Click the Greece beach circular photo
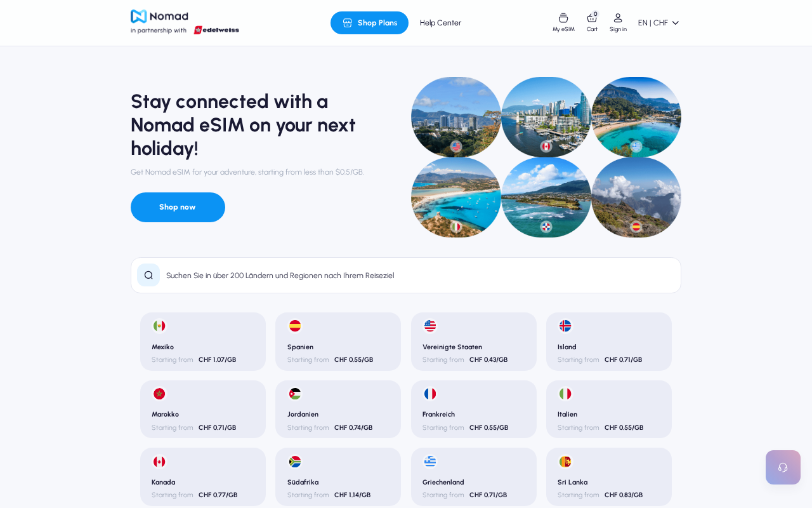Viewport: 812px width, 508px height. [x=636, y=117]
